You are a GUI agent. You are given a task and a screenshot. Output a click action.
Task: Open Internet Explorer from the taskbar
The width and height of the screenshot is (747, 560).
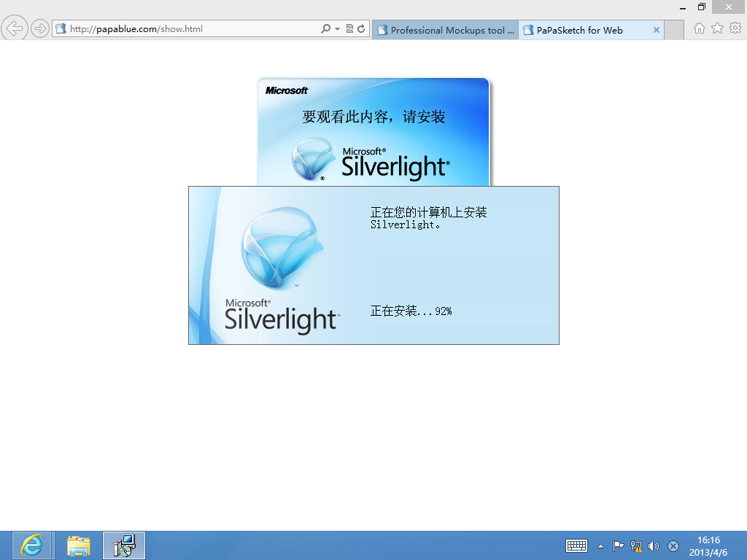tap(31, 545)
